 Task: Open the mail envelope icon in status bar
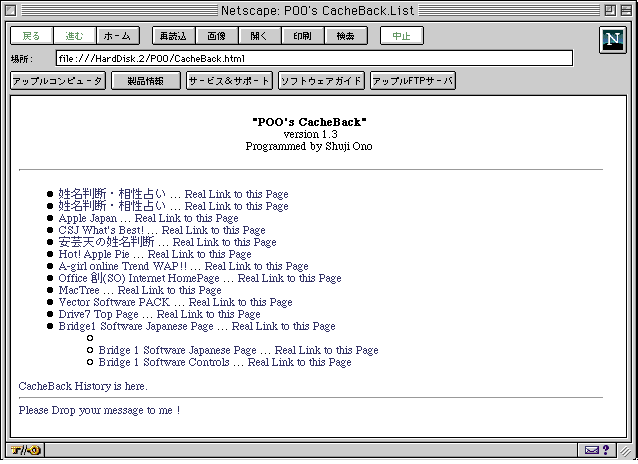pos(592,450)
